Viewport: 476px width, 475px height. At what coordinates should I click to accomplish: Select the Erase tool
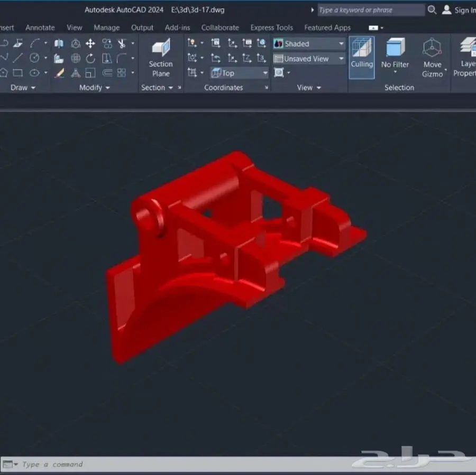pos(59,73)
